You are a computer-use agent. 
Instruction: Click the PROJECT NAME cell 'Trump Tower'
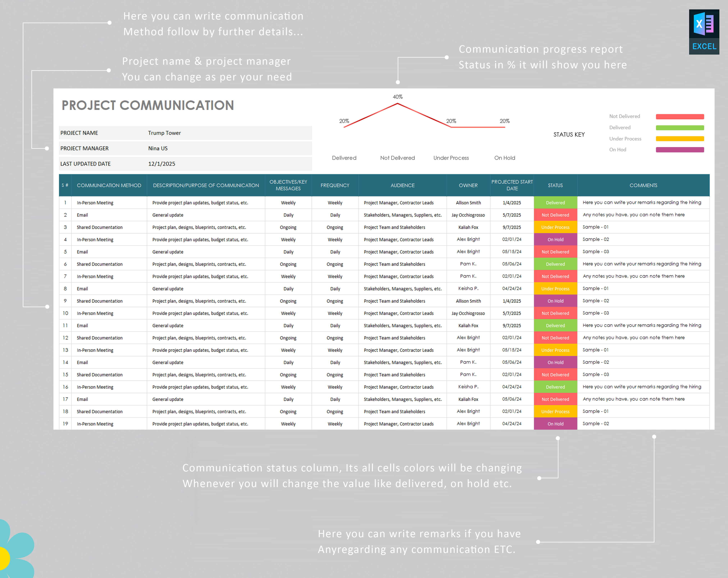pos(164,133)
